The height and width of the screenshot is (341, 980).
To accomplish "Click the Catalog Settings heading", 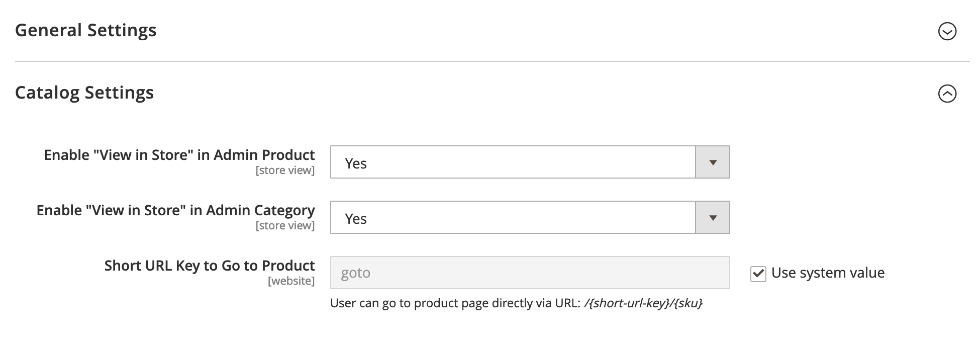I will click(x=84, y=93).
